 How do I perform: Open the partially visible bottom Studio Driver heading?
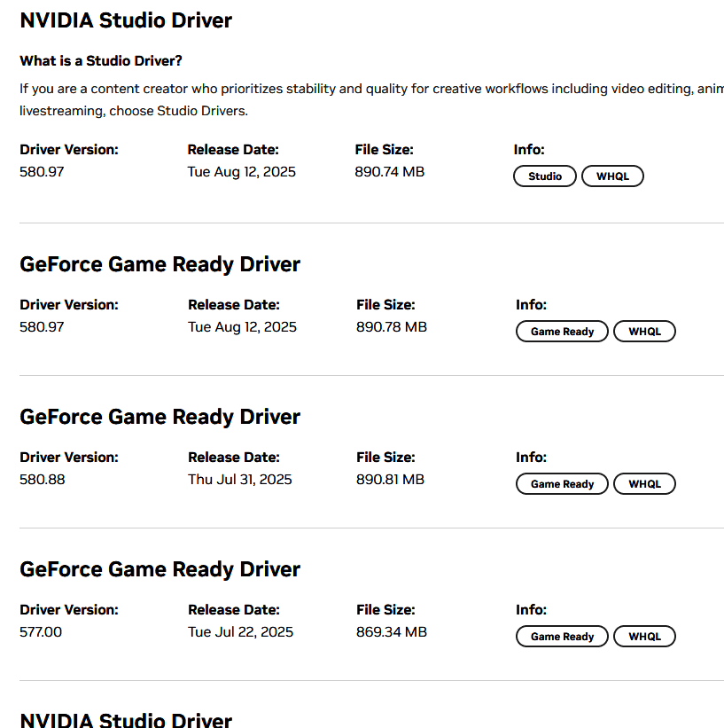point(126,719)
